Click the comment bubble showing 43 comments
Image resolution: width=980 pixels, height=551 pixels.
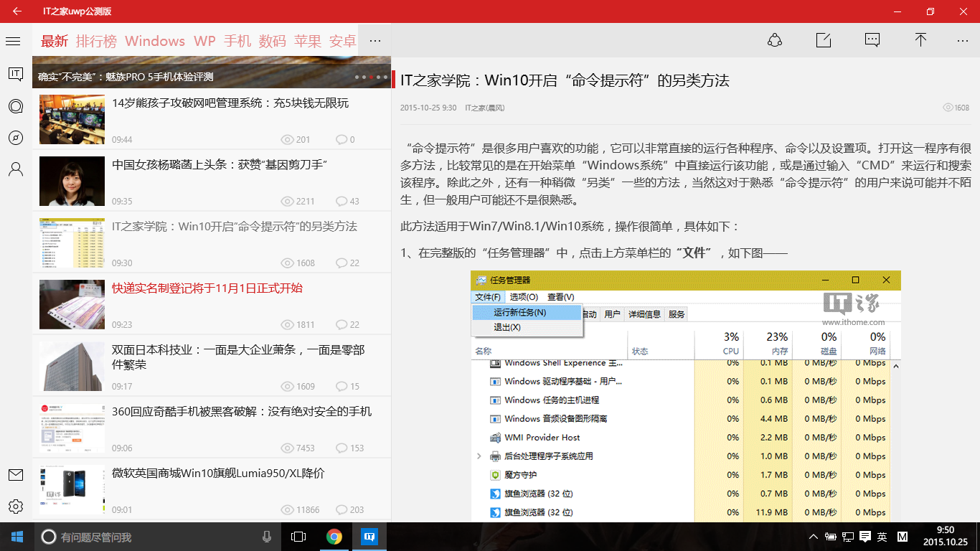(x=341, y=202)
